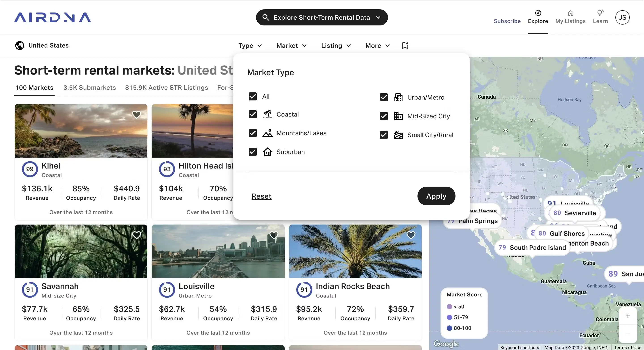Click the AirDNA logo

click(x=53, y=17)
